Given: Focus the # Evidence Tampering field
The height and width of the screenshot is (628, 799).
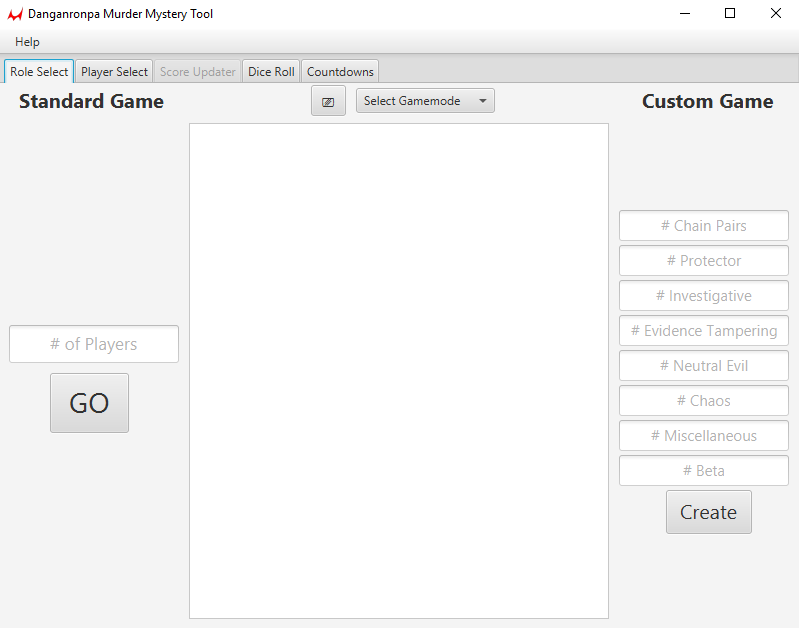Looking at the screenshot, I should tap(704, 330).
